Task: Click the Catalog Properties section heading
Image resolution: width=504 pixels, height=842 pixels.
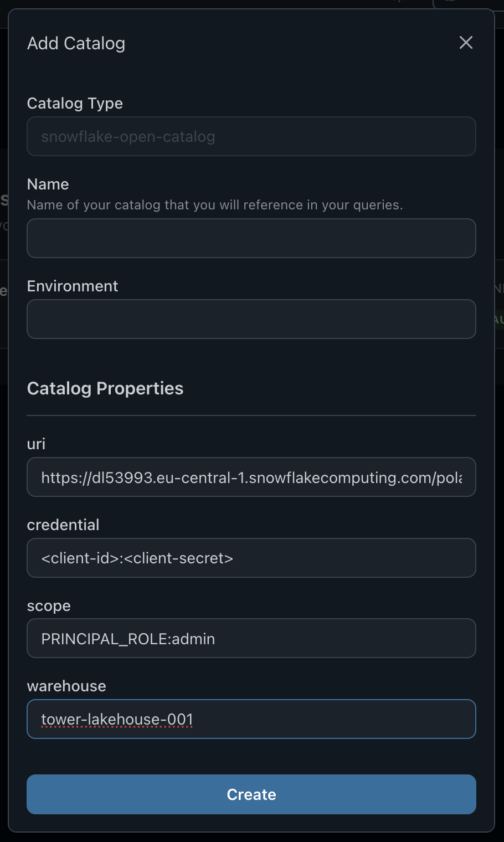Action: [x=105, y=388]
